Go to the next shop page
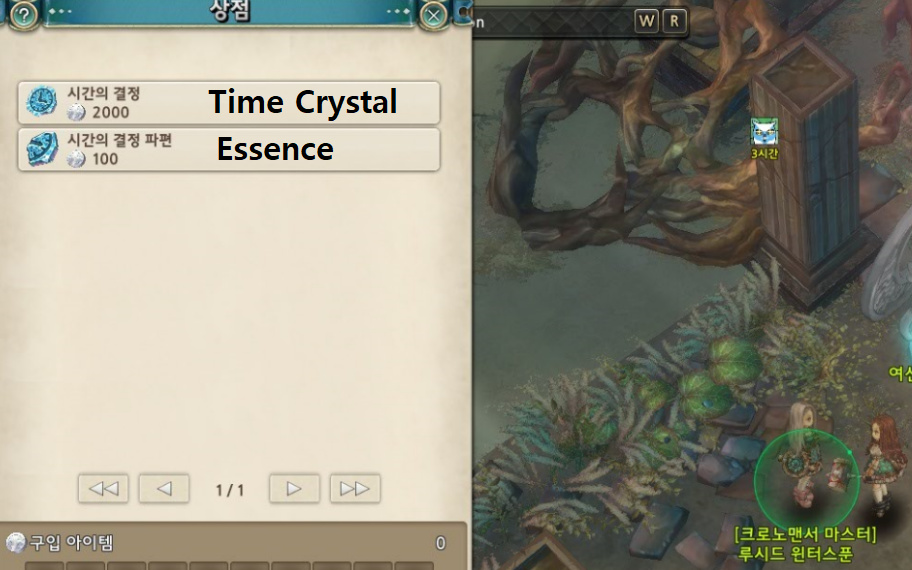912x570 pixels. pyautogui.click(x=294, y=489)
